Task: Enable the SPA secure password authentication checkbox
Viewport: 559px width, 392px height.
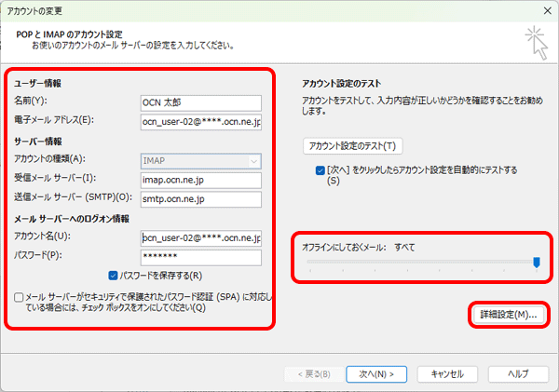Action: point(20,297)
